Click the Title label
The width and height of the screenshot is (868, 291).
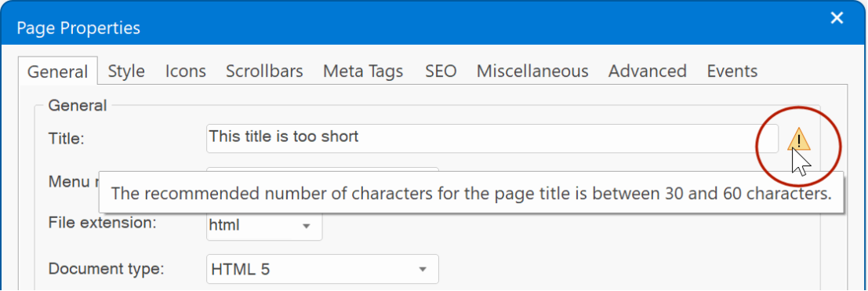pos(67,139)
